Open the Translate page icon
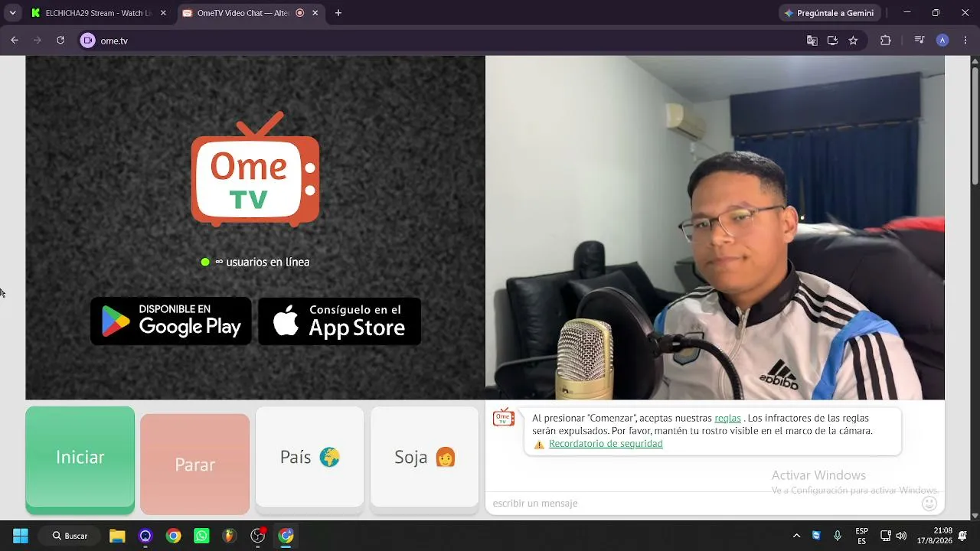Screen dimensions: 980x551 812,41
